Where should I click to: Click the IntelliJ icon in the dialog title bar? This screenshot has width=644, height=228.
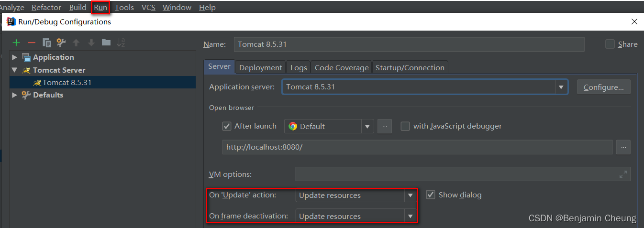click(x=11, y=22)
